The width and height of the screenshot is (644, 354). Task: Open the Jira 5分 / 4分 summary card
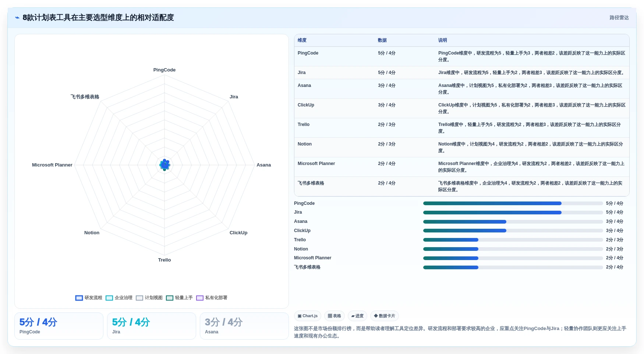coord(152,326)
